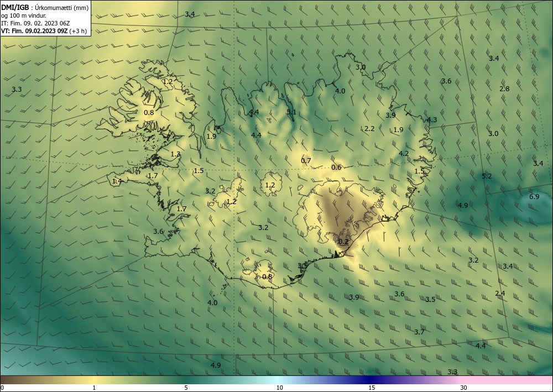
Task: Click the initial time 'IT: Fim. 09. 02. 2023 06Z'
Action: click(35, 23)
